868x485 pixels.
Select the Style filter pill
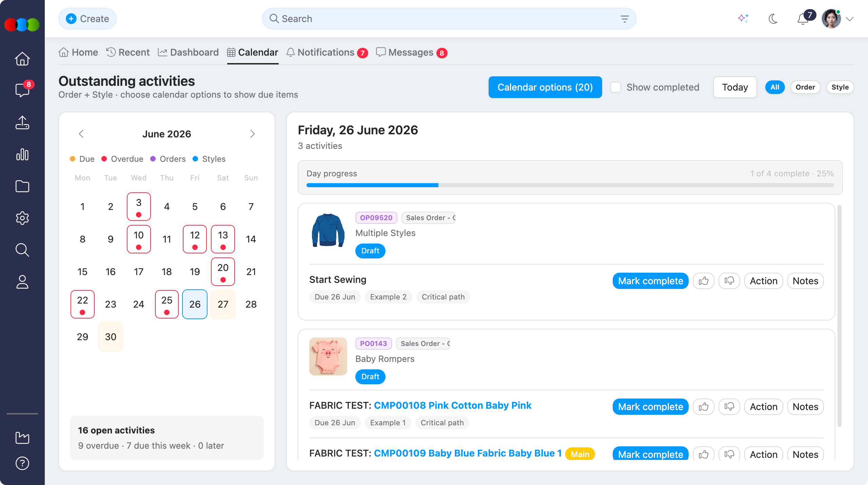click(x=840, y=87)
